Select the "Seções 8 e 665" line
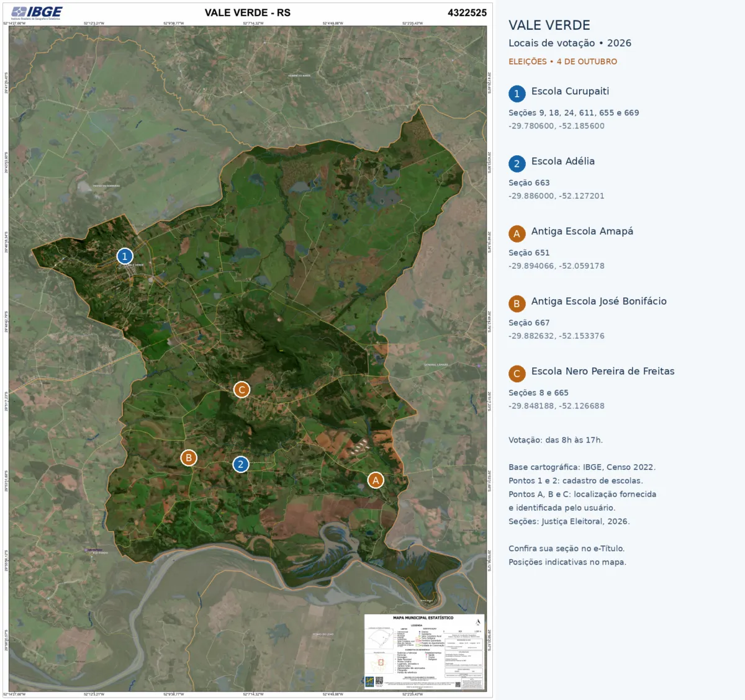The width and height of the screenshot is (745, 700). tap(538, 393)
